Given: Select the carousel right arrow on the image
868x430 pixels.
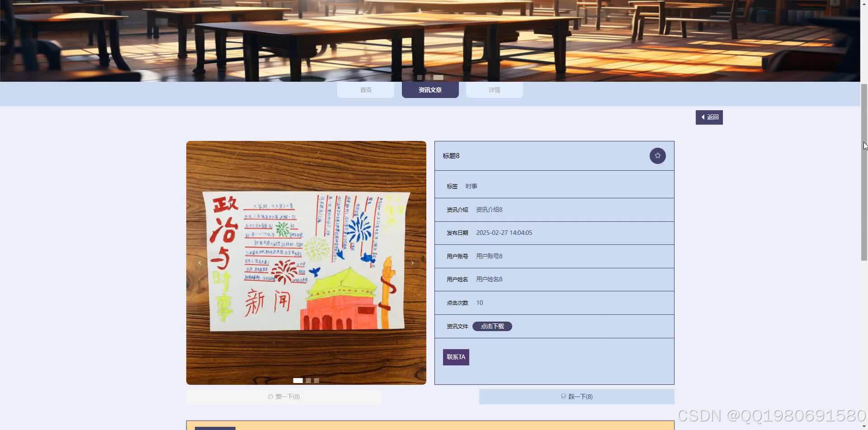Looking at the screenshot, I should 412,262.
